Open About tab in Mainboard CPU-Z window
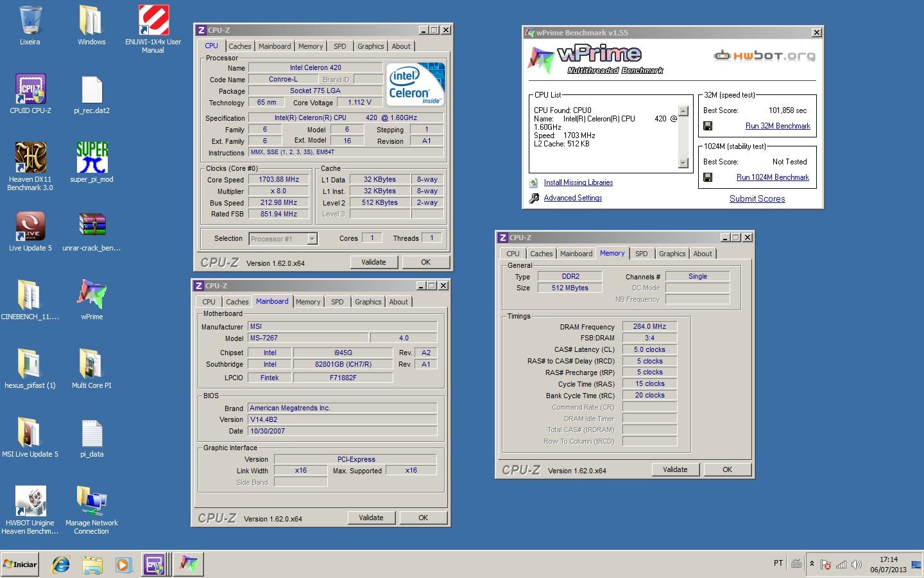This screenshot has width=924, height=578. pos(398,302)
